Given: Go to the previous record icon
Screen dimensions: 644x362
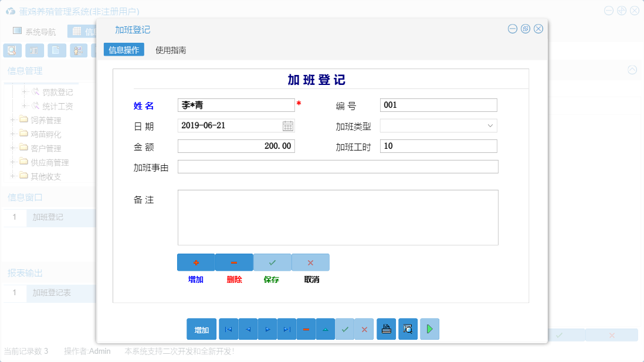Looking at the screenshot, I should (x=248, y=329).
